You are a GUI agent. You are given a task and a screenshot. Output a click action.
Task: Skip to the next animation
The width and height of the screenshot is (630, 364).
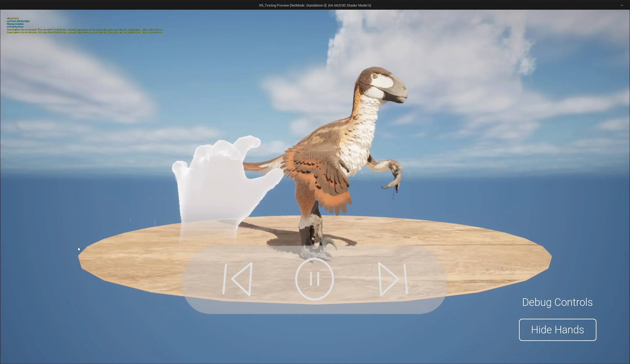point(392,279)
